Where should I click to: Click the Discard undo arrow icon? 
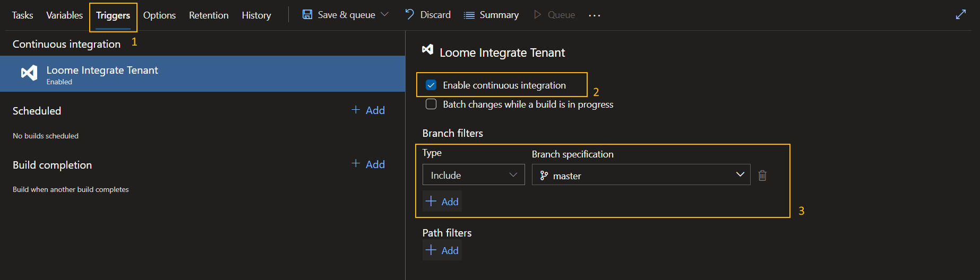point(409,14)
